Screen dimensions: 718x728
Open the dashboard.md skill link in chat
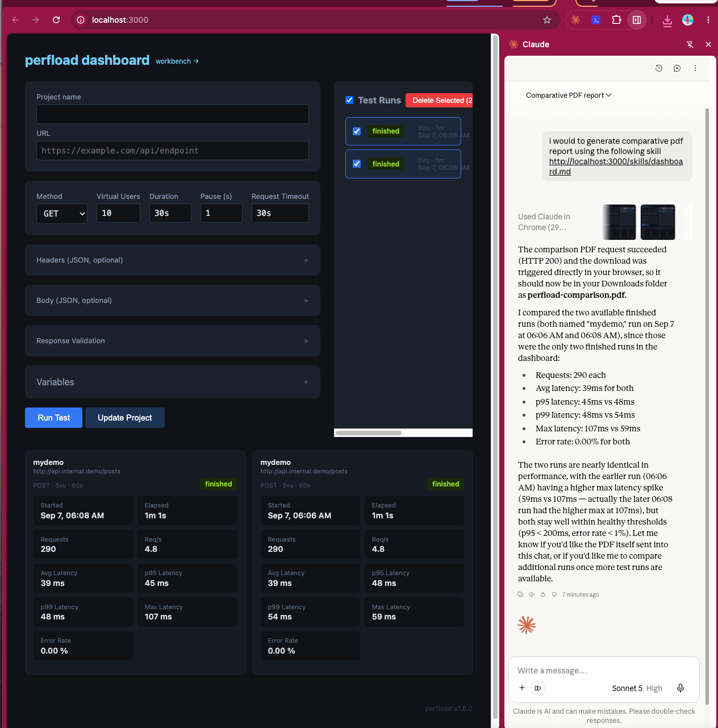click(616, 167)
